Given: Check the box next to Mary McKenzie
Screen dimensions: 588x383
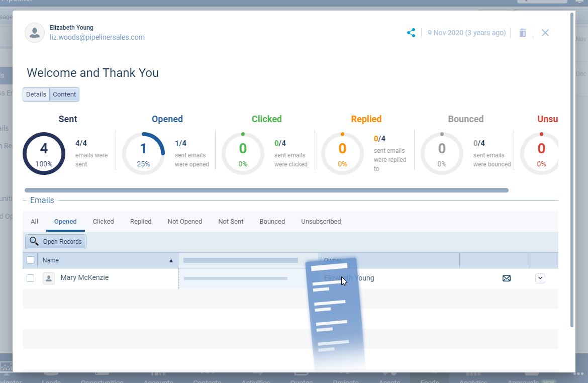Looking at the screenshot, I should coord(30,278).
